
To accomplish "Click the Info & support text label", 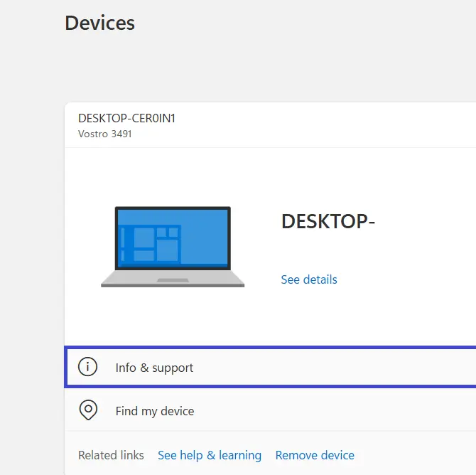I will pyautogui.click(x=154, y=368).
